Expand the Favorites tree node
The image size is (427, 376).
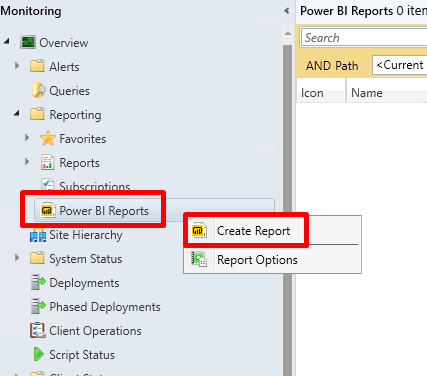[27, 138]
